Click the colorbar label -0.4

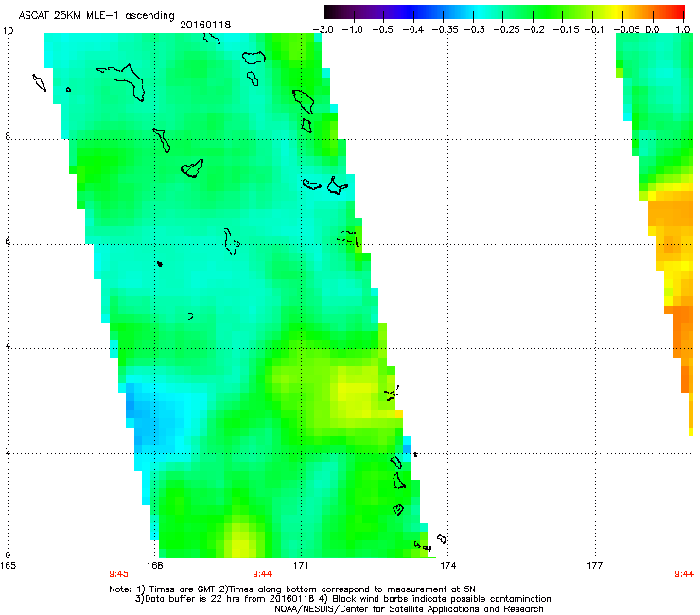413,30
